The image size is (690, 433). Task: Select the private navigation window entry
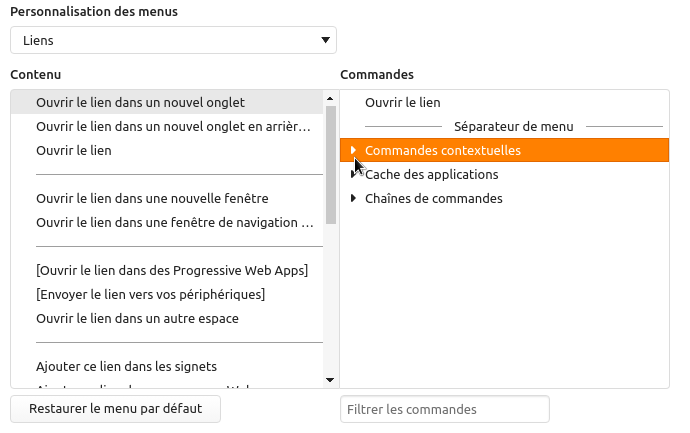tap(173, 222)
